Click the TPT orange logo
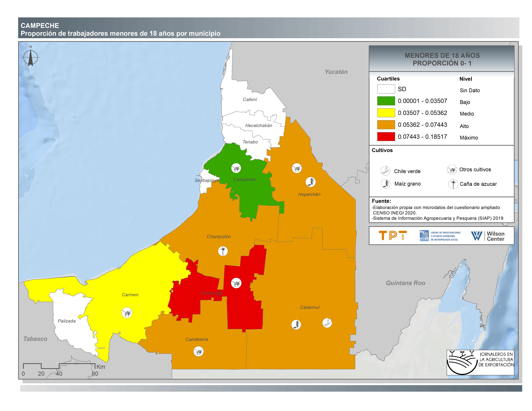The image size is (532, 411). [393, 236]
